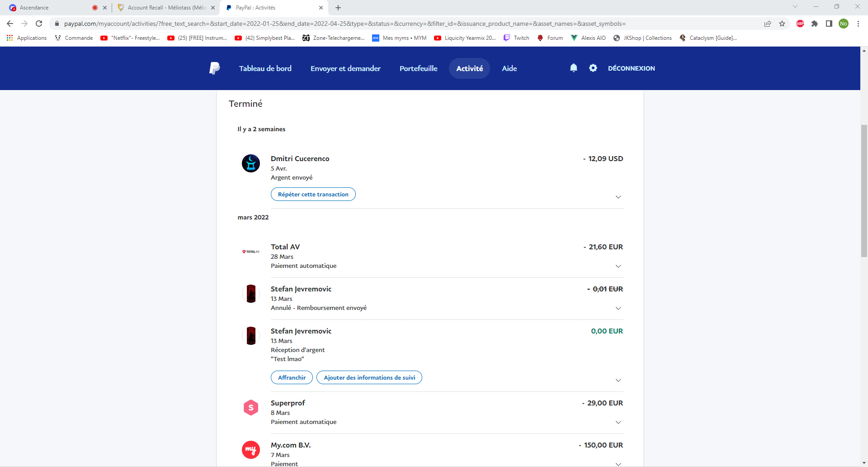Switch to the Account Recall tab
The width and height of the screenshot is (868, 467).
(165, 8)
